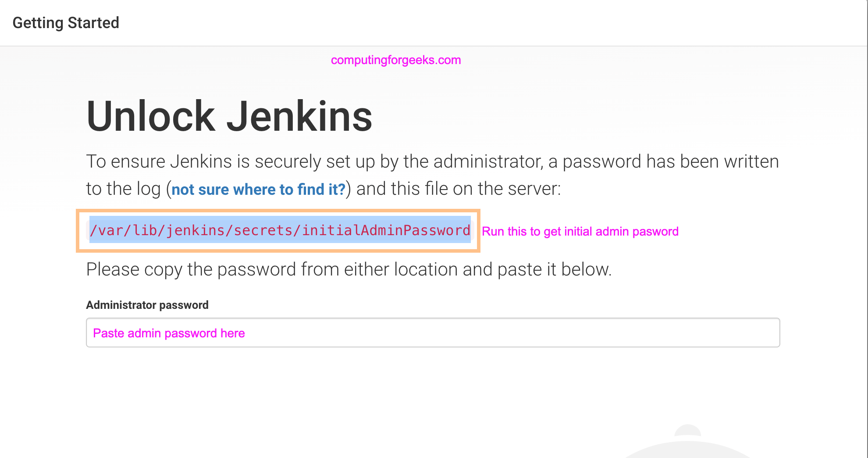The image size is (868, 458).
Task: Click inside the Administrator password field
Action: point(433,333)
